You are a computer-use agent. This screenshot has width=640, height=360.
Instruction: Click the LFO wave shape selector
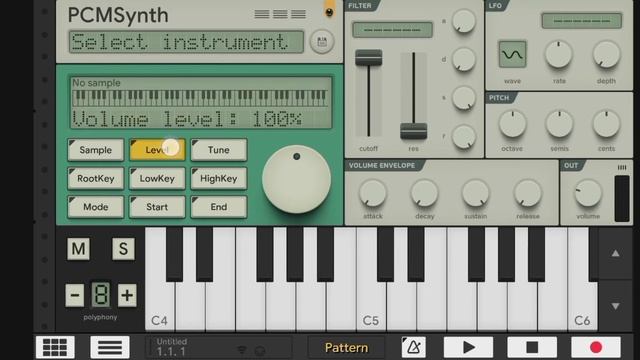click(x=512, y=54)
